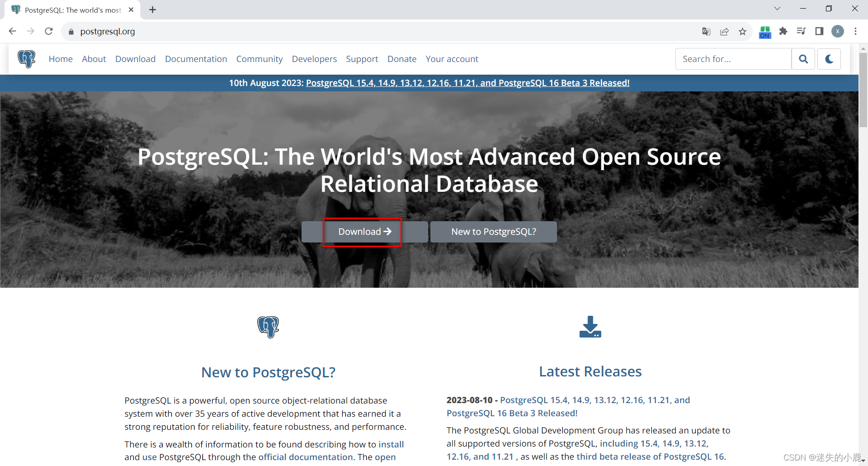Viewport: 868px width, 466px height.
Task: Close the PostgreSQL tab
Action: click(x=131, y=10)
